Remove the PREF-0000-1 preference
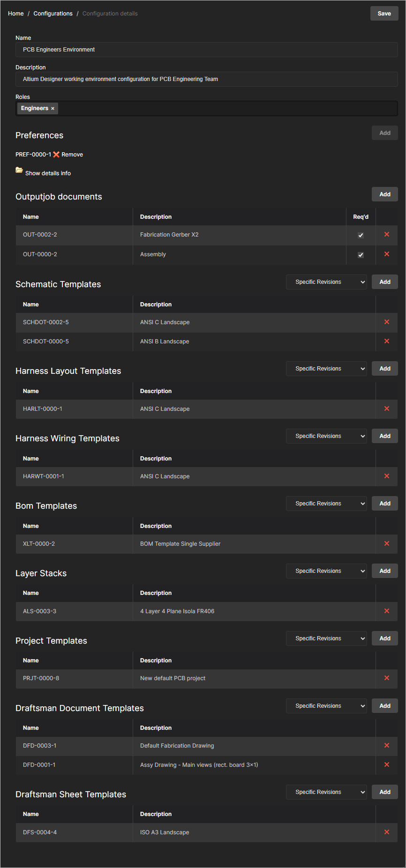406x868 pixels. point(68,155)
